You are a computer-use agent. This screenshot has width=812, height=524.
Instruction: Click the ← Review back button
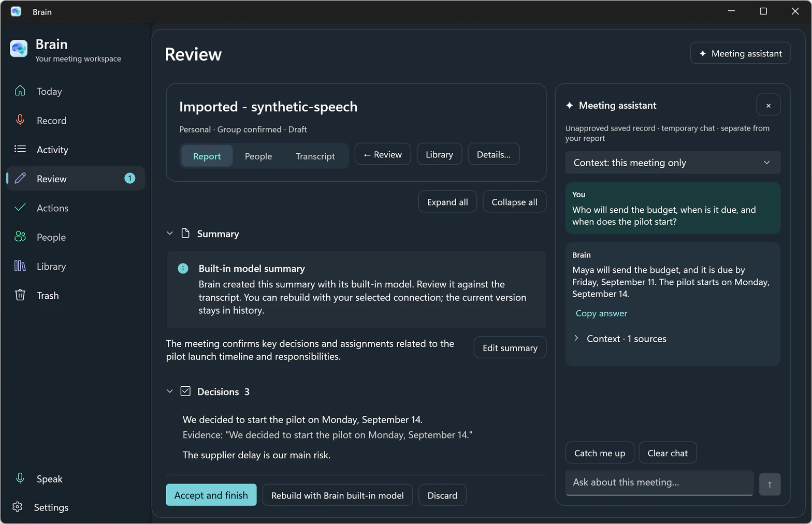(383, 154)
